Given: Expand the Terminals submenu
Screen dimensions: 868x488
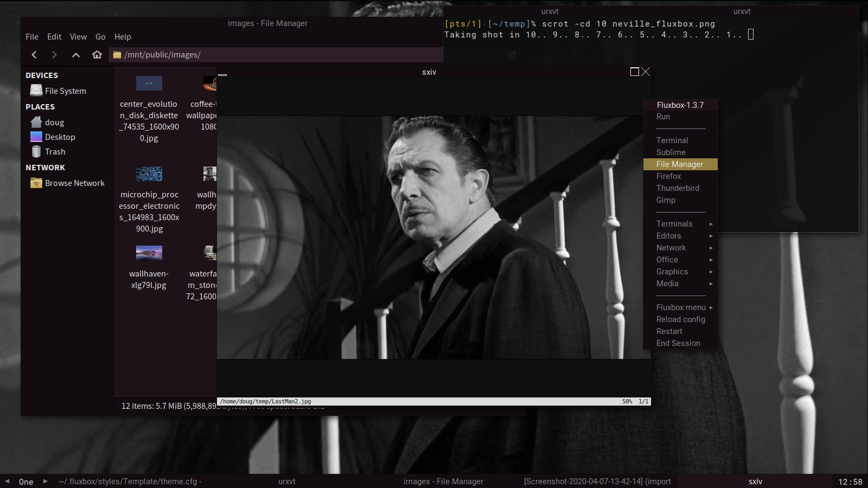Looking at the screenshot, I should (x=680, y=224).
